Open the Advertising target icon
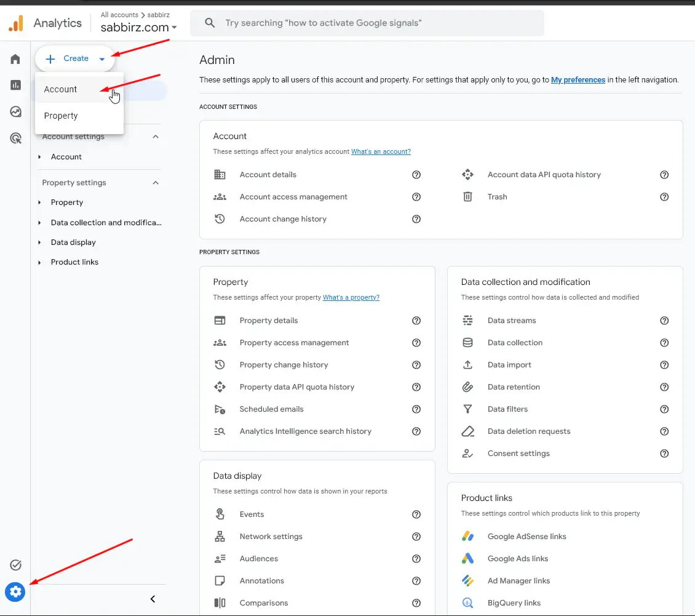 tap(15, 138)
